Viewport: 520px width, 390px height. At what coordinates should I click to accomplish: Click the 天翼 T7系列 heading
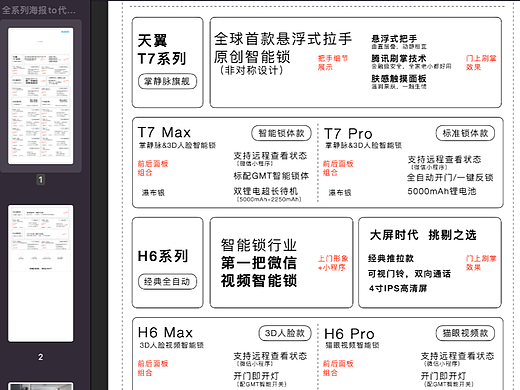pos(162,50)
